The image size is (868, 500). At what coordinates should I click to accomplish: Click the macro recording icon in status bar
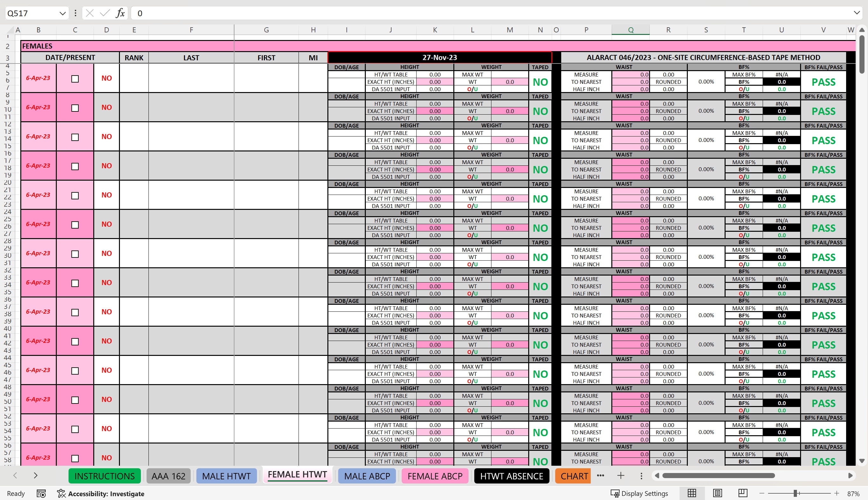tap(42, 493)
